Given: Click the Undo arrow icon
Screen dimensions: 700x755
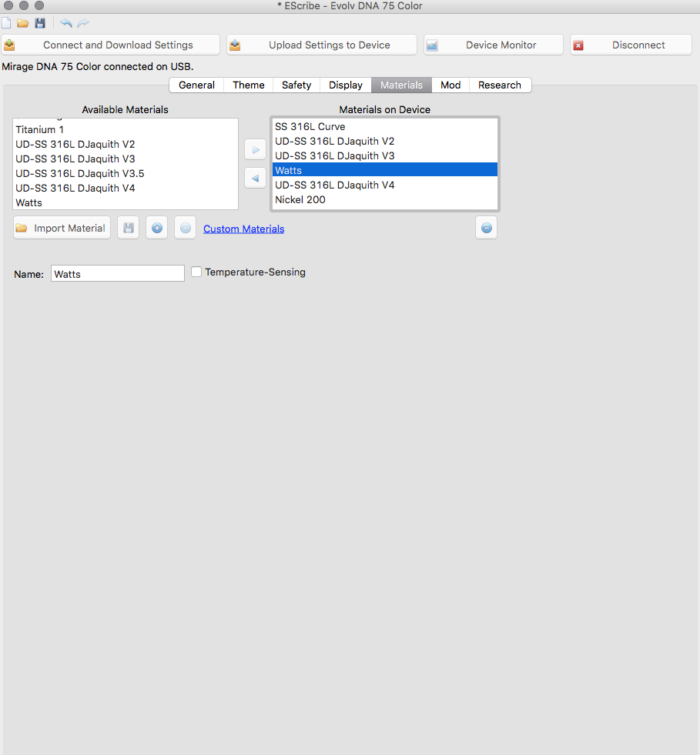Looking at the screenshot, I should (66, 23).
